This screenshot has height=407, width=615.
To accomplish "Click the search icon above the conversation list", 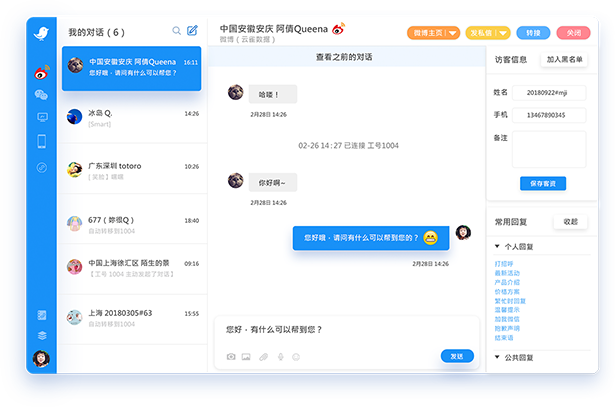I will point(177,31).
